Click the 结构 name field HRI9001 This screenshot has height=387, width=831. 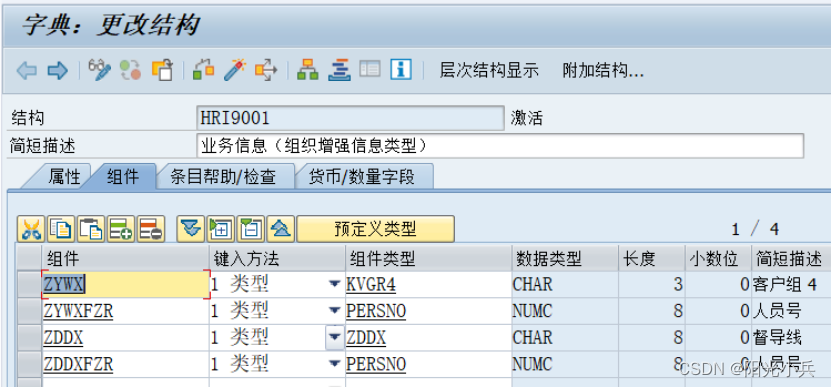(350, 118)
